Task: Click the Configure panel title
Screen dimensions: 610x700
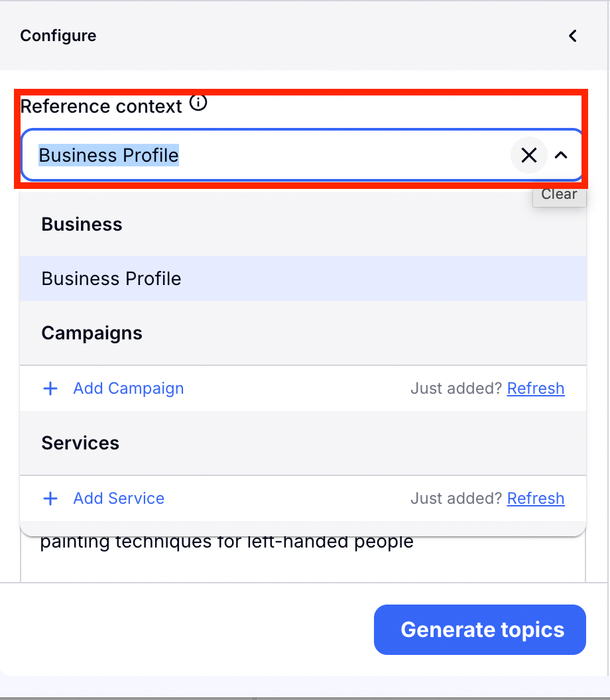Action: [x=58, y=36]
